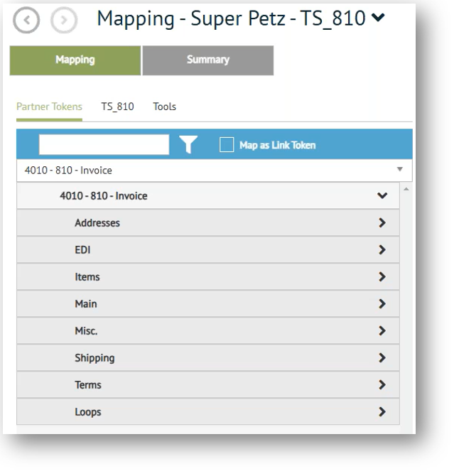Expand the Terms category
The height and width of the screenshot is (476, 459).
click(x=382, y=385)
